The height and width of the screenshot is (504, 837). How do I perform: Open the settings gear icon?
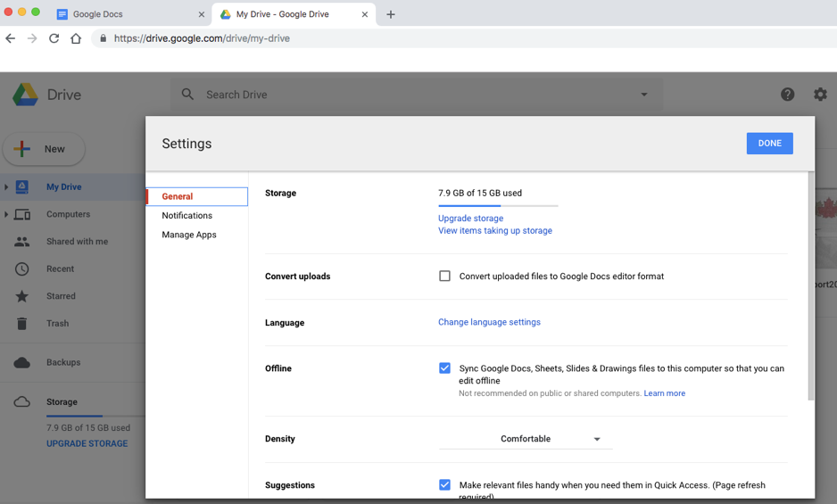(x=820, y=95)
